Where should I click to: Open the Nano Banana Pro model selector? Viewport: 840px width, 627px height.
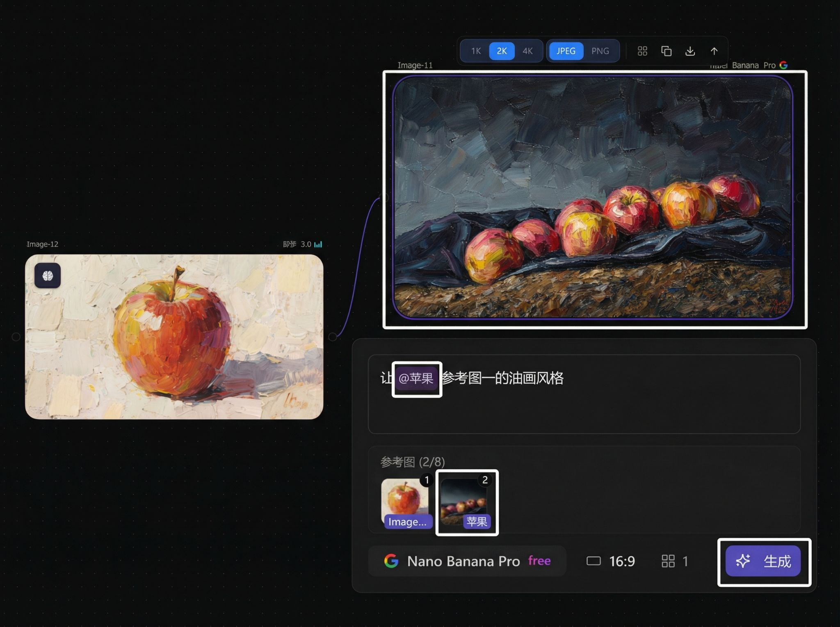[463, 561]
